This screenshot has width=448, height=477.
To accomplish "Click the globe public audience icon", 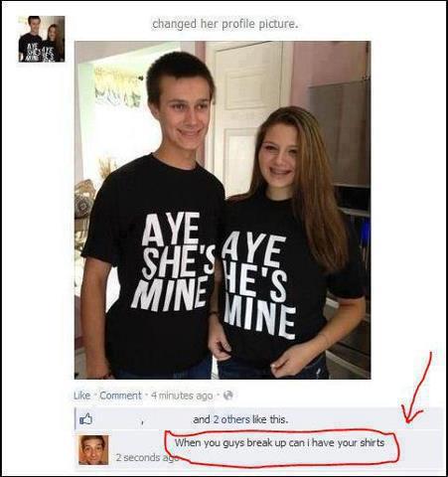I will coord(228,395).
